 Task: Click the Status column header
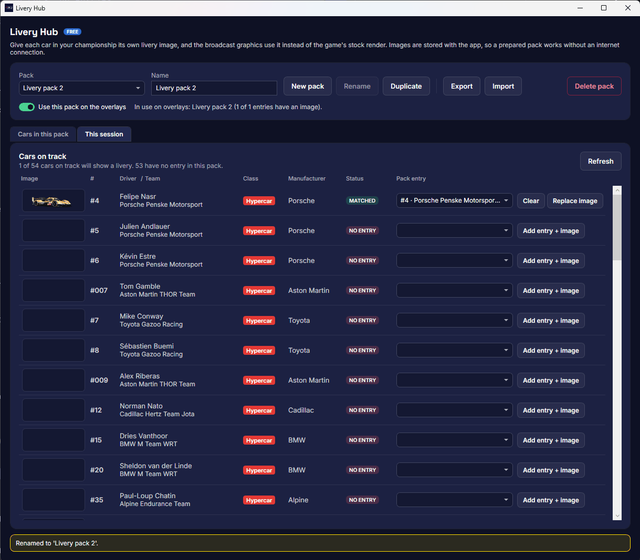(354, 178)
